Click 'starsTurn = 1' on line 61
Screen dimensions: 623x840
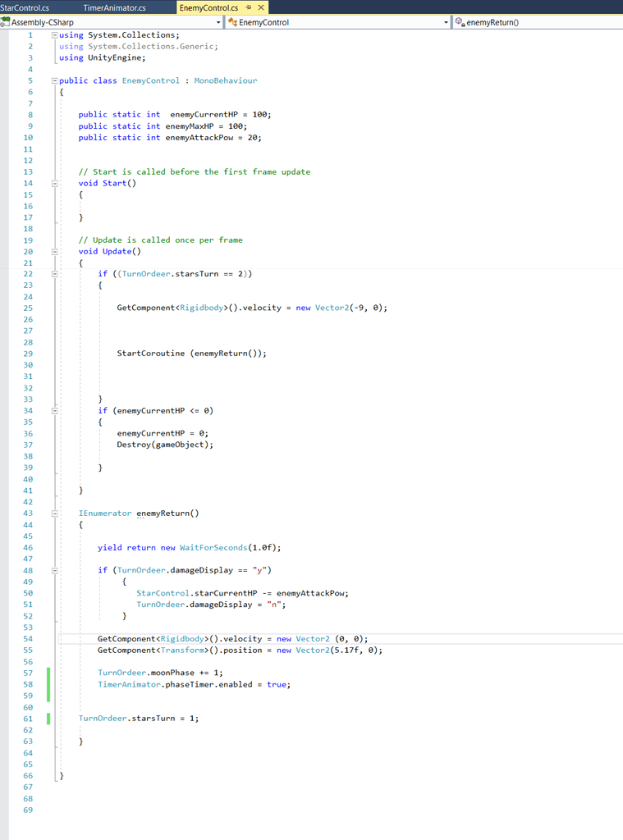click(165, 719)
